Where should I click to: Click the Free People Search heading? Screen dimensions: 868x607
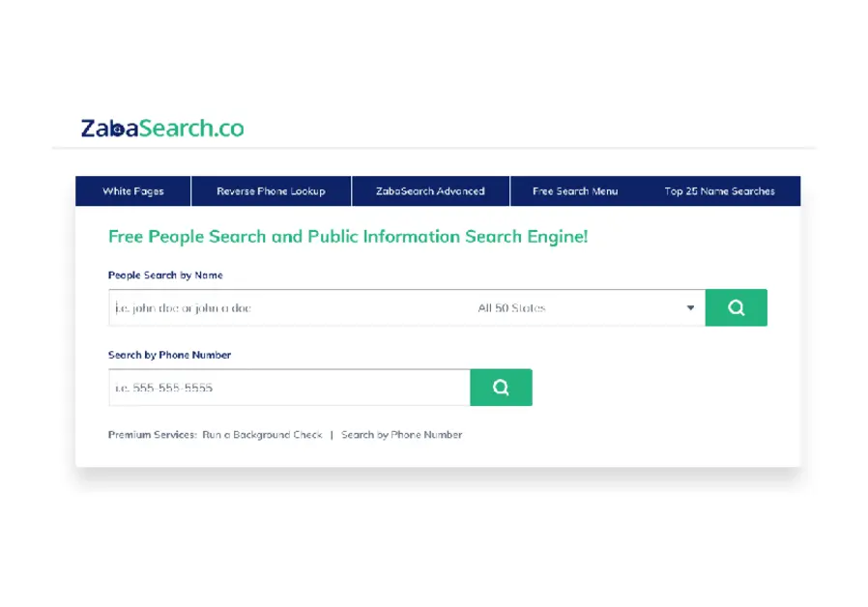pos(348,237)
